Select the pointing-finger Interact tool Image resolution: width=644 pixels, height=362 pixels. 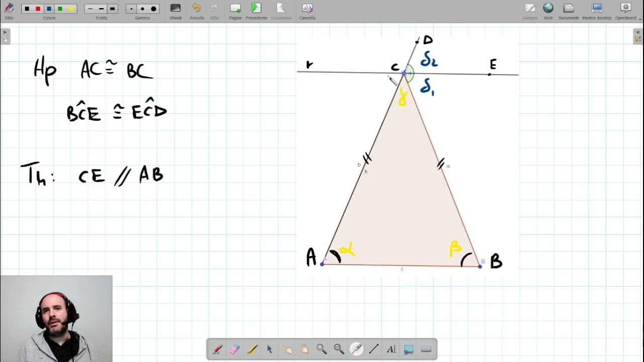pos(287,349)
